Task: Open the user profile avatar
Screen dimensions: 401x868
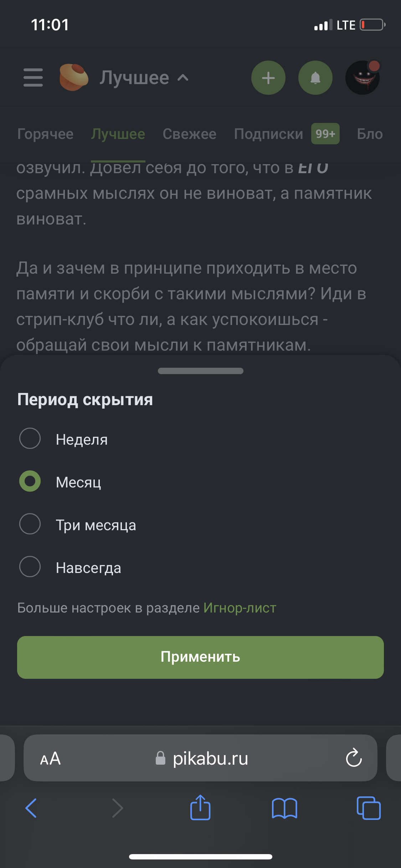Action: click(363, 78)
